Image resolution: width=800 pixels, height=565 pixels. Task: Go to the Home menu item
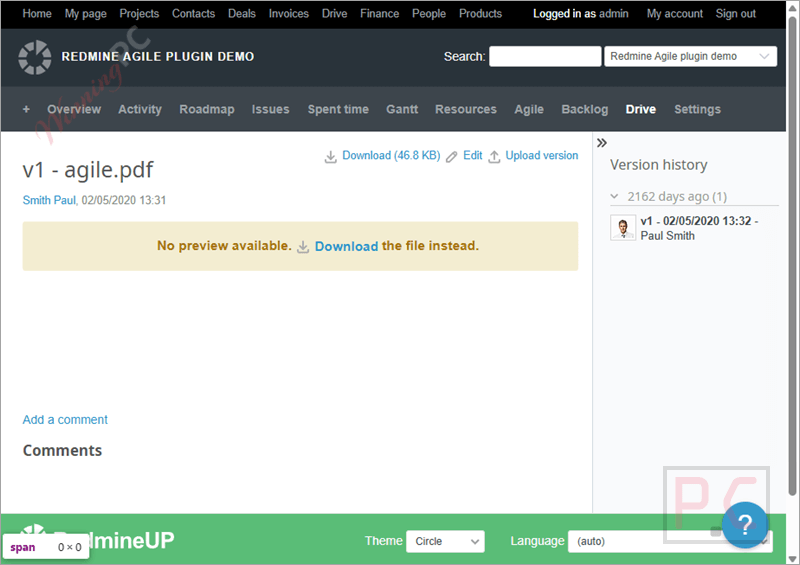(37, 14)
